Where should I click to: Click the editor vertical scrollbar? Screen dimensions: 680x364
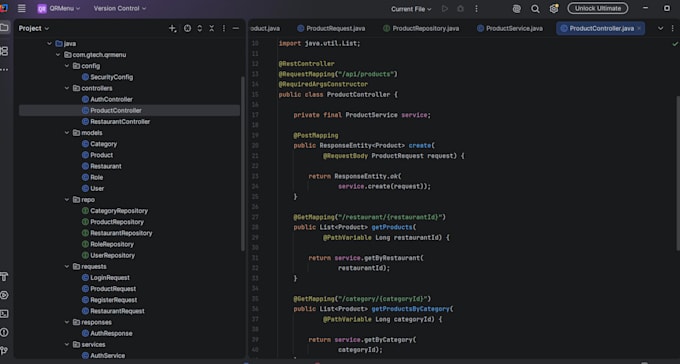click(x=678, y=173)
